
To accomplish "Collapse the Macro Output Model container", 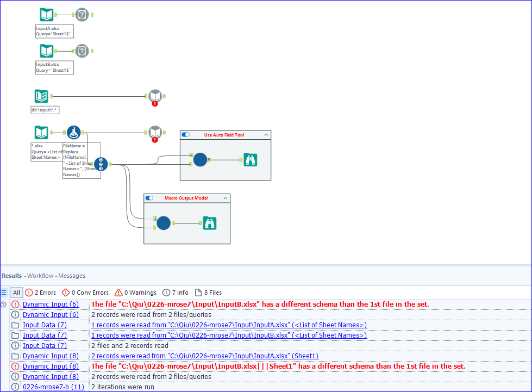I will pyautogui.click(x=226, y=198).
